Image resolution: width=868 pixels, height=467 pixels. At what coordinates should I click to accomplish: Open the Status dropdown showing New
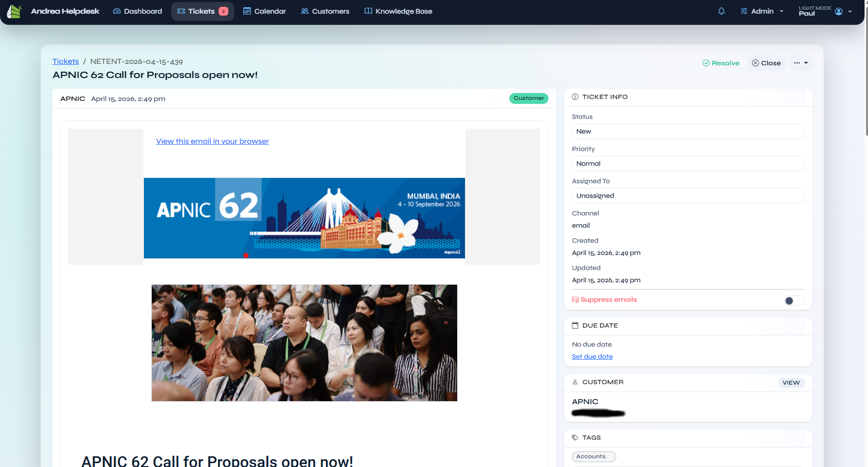(687, 132)
